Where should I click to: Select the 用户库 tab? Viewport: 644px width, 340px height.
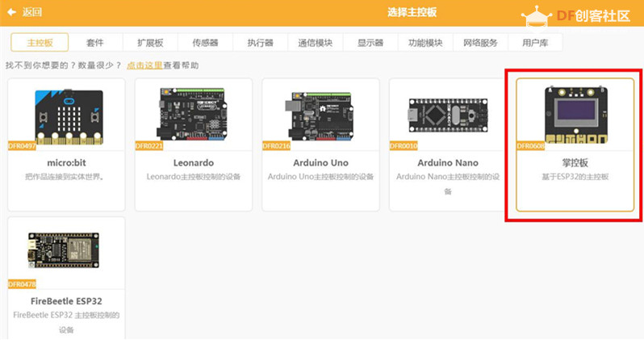(x=535, y=42)
